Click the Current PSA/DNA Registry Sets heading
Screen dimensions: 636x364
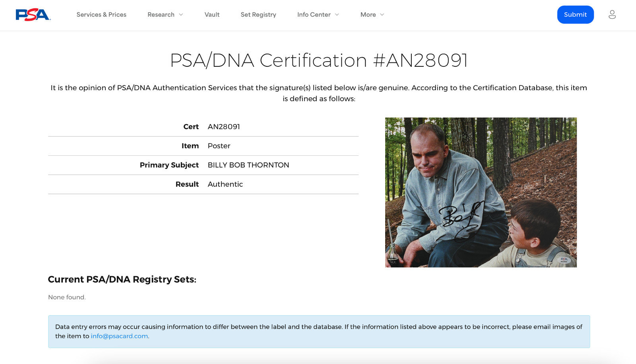(122, 279)
